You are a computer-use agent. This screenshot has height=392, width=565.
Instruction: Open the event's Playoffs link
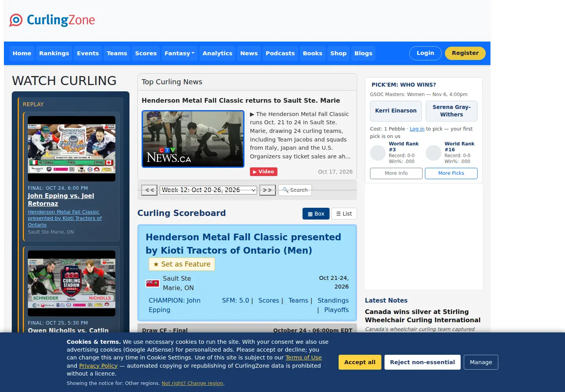click(x=336, y=310)
